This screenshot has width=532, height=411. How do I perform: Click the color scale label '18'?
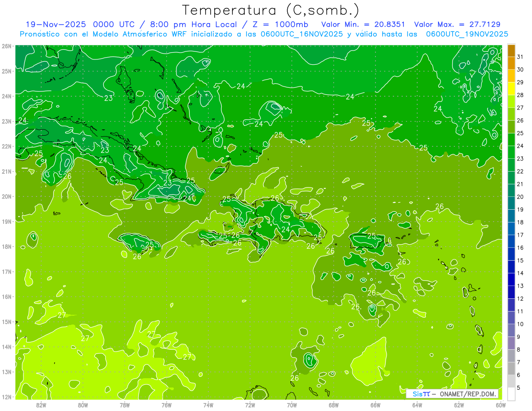coord(520,222)
